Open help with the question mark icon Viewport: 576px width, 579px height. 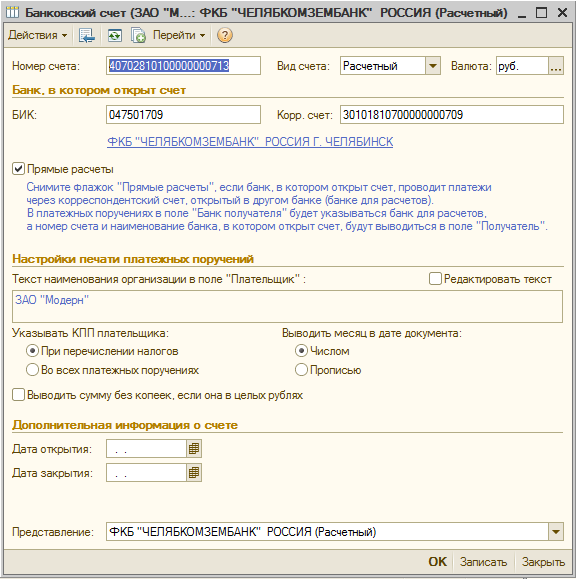224,35
